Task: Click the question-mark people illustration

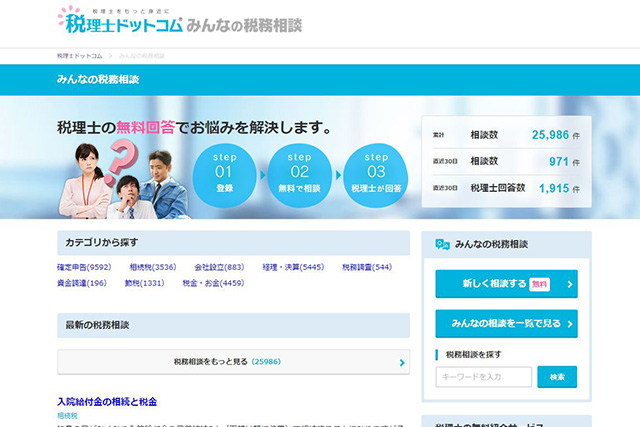Action: point(123,179)
